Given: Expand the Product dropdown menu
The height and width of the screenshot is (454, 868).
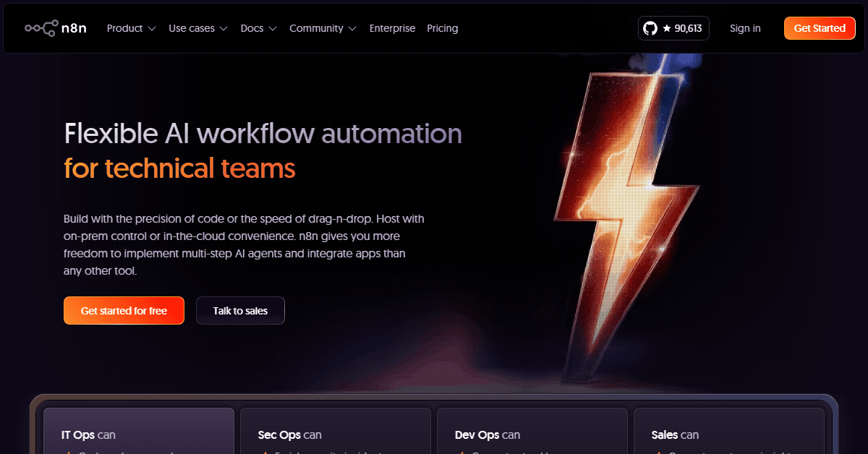Looking at the screenshot, I should [x=131, y=28].
